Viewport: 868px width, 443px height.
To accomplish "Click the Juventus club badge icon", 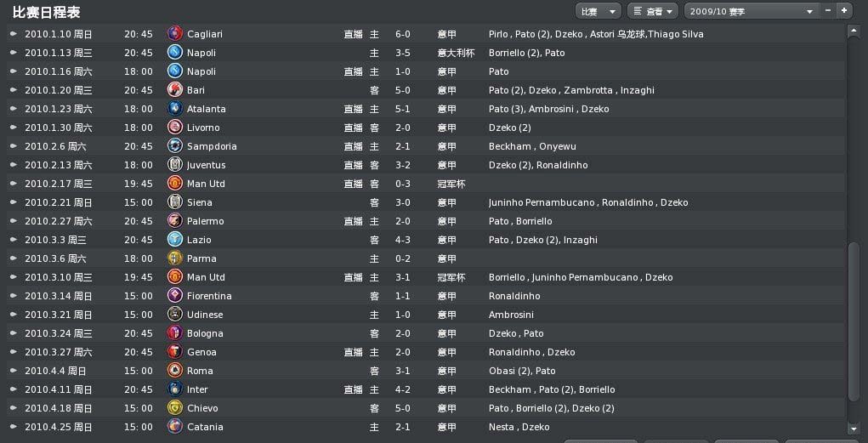I will click(175, 164).
